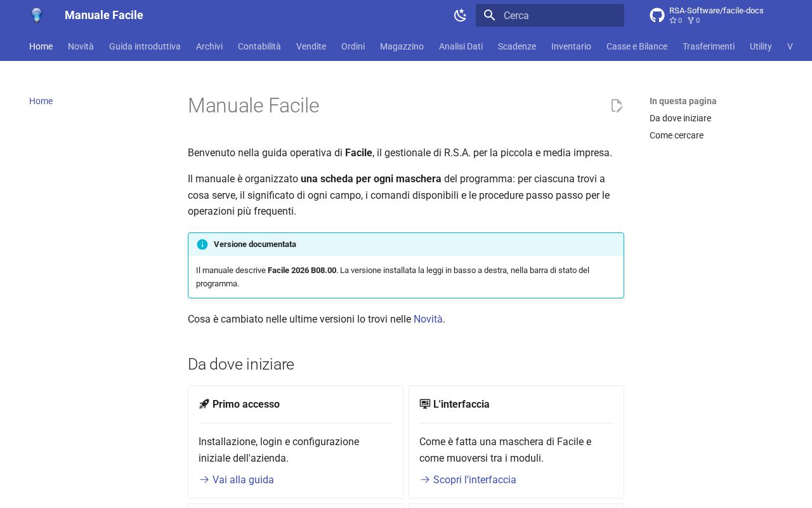Select the Contabilità tab
812x508 pixels.
coord(259,46)
